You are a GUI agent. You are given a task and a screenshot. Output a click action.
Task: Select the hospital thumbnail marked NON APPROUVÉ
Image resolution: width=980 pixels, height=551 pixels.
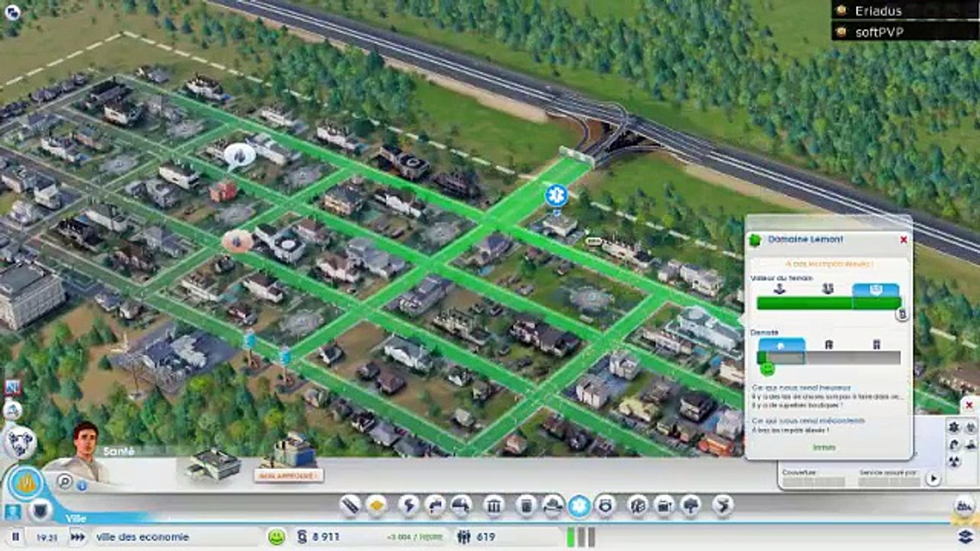(289, 458)
